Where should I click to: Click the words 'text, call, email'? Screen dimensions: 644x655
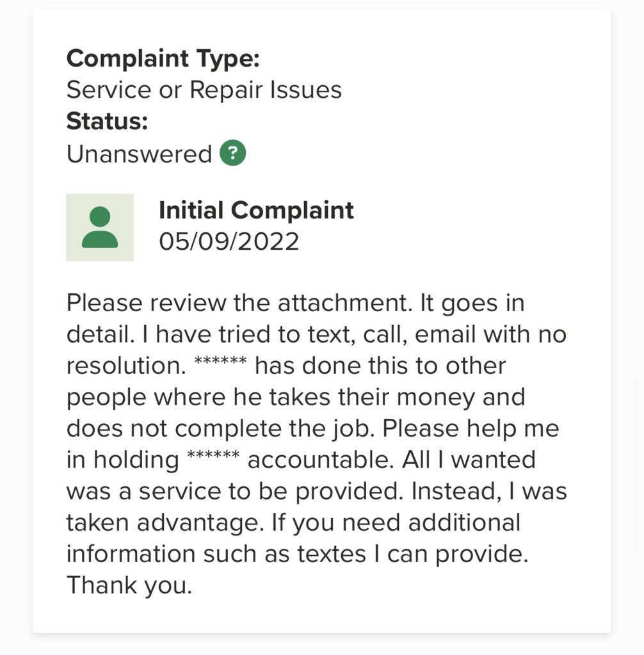[x=392, y=334]
